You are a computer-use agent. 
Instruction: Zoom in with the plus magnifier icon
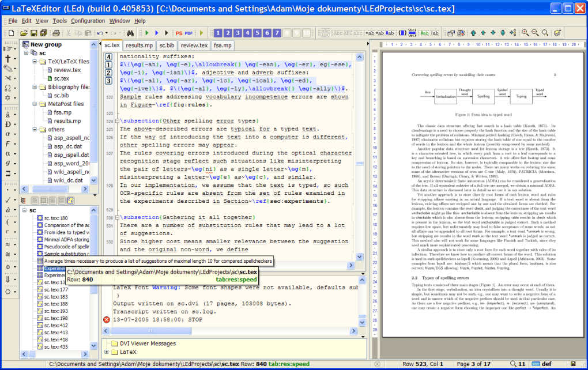coord(525,33)
